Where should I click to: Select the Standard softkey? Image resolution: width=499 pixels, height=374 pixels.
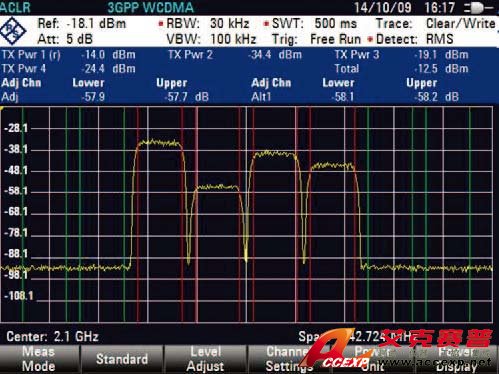[122, 359]
